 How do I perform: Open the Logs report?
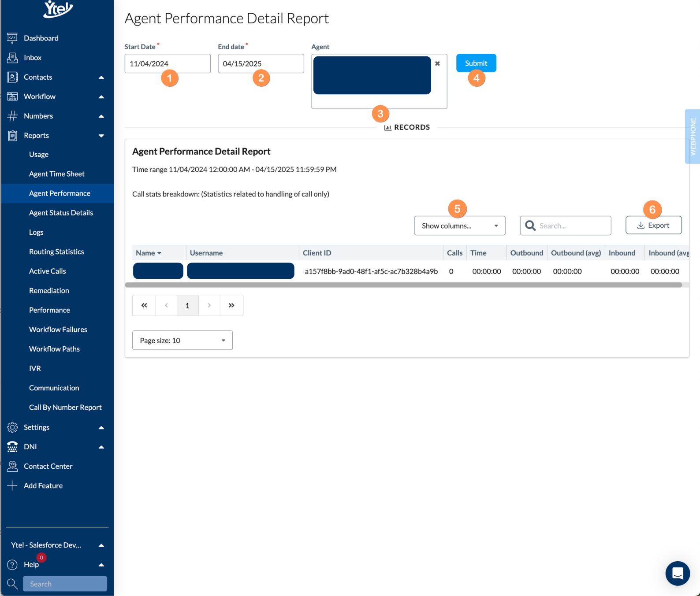point(36,232)
